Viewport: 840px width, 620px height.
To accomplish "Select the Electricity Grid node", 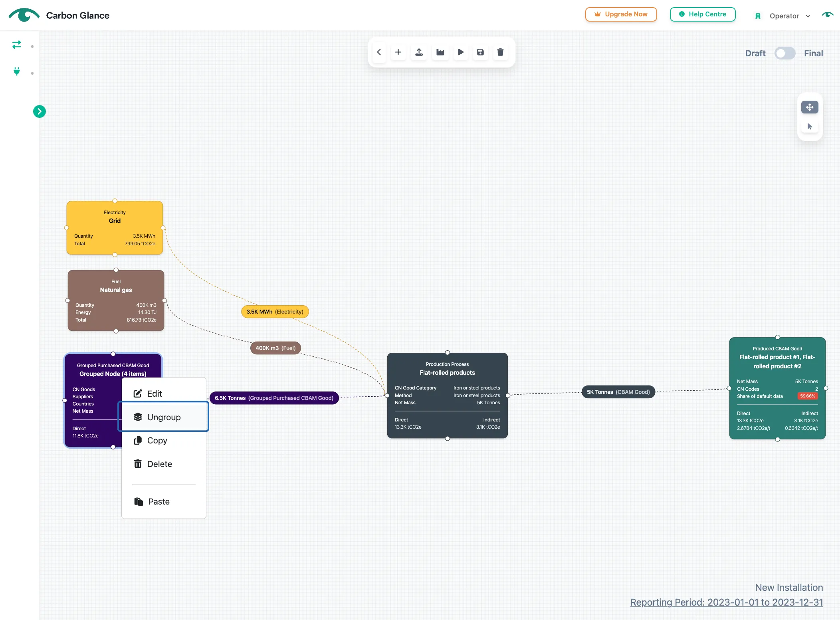I will [115, 228].
